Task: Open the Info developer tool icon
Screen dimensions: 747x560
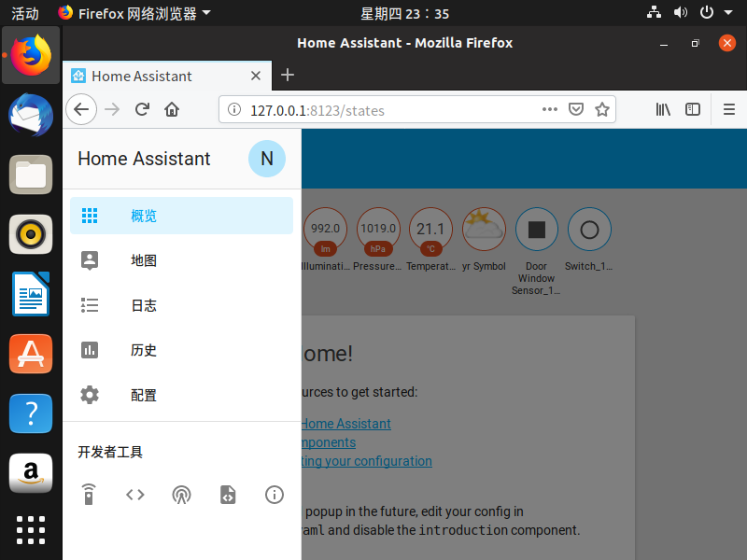Action: click(x=274, y=495)
